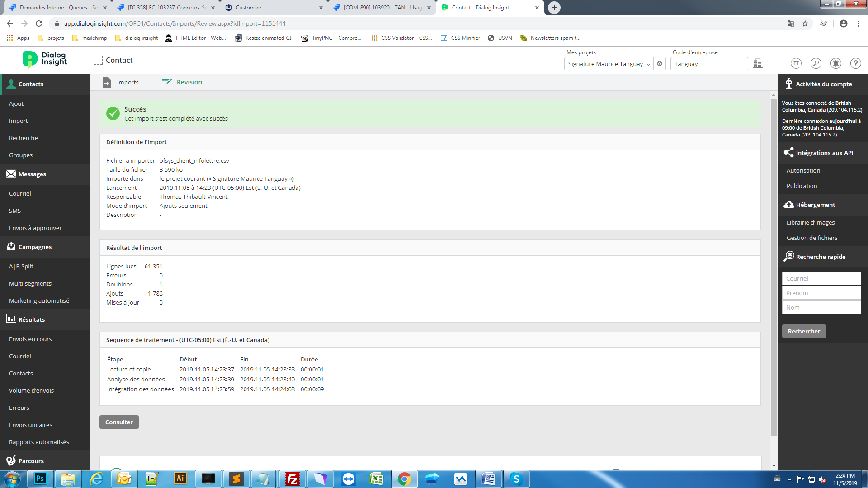868x488 pixels.
Task: Click the Courriel quick search field
Action: coord(821,278)
